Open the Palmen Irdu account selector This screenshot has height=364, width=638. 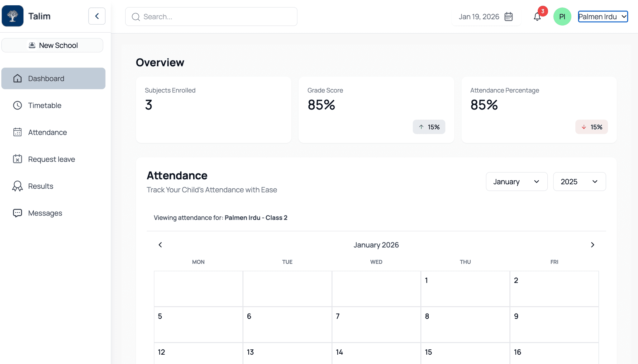pyautogui.click(x=602, y=17)
